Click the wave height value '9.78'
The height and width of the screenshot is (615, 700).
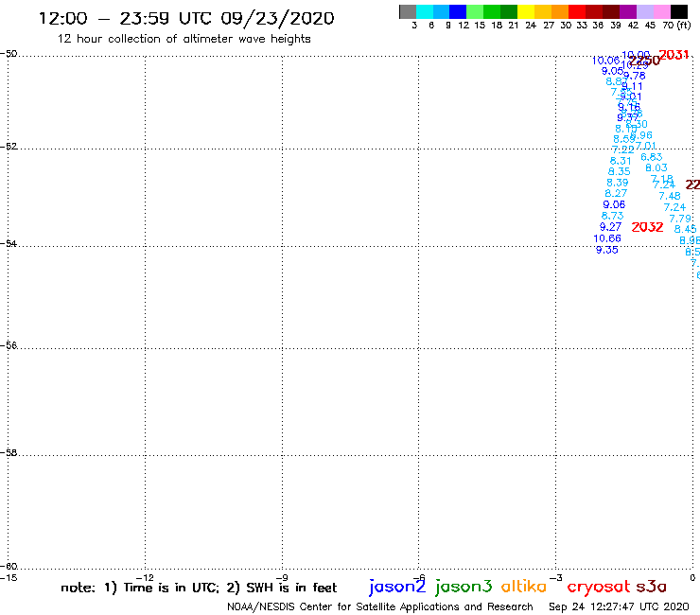(635, 76)
